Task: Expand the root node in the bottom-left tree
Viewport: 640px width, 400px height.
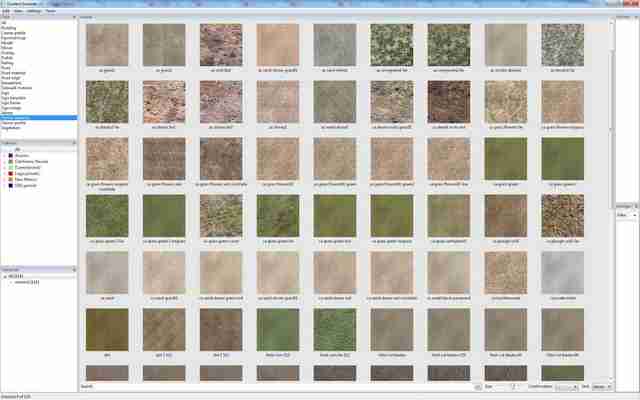Action: [x=5, y=276]
